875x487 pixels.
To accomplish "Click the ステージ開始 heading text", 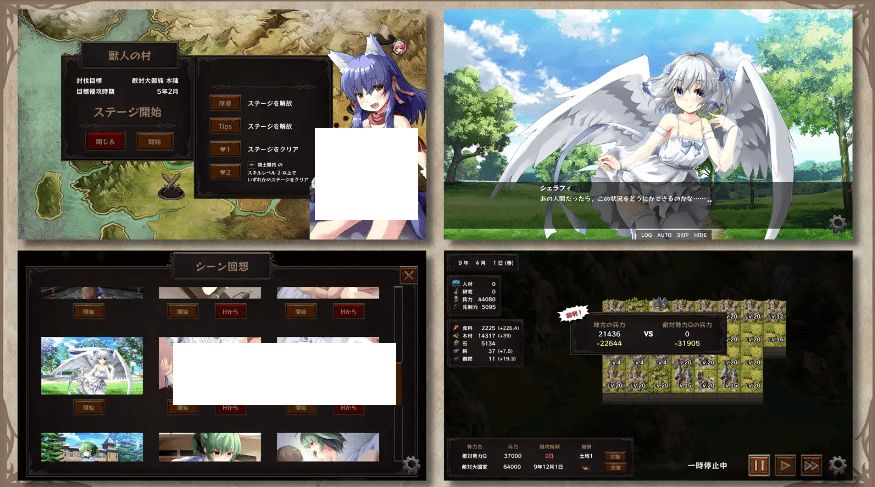I will click(x=127, y=112).
